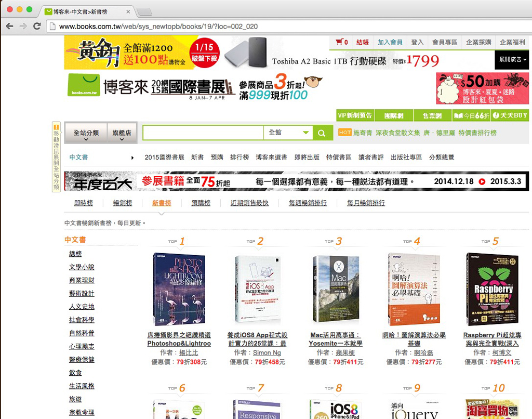Select 自然科普 in category sidebar

click(x=82, y=333)
